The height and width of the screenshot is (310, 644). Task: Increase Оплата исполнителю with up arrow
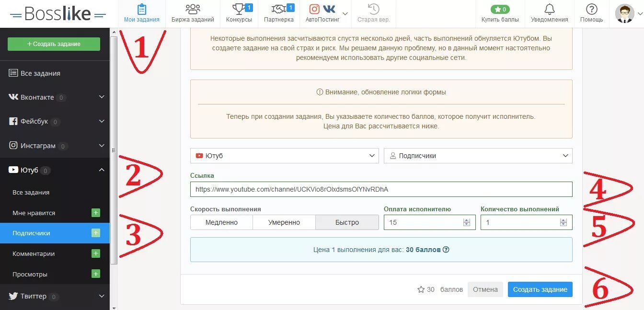pyautogui.click(x=467, y=220)
